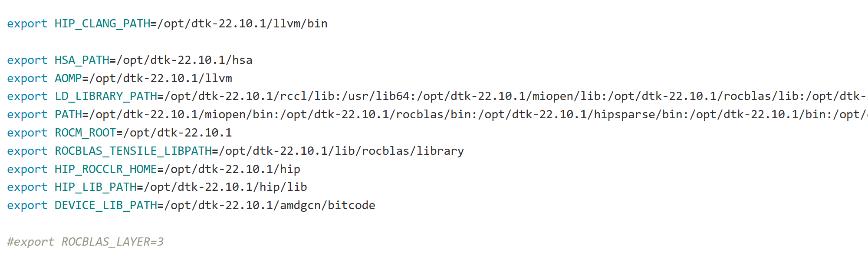Click the export keyword before HSA_PATH
This screenshot has height=260, width=868.
pos(27,60)
